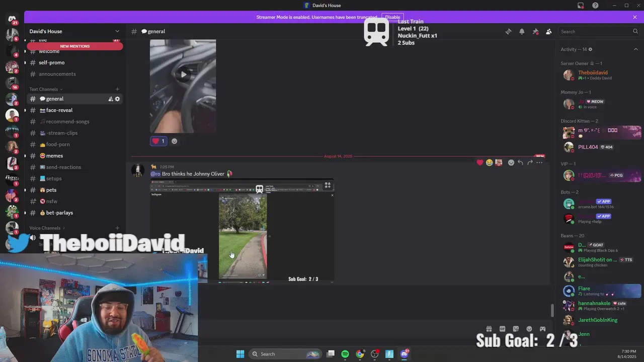Screen dimensions: 644x362
Task: Open pinned messages icon
Action: (x=535, y=31)
